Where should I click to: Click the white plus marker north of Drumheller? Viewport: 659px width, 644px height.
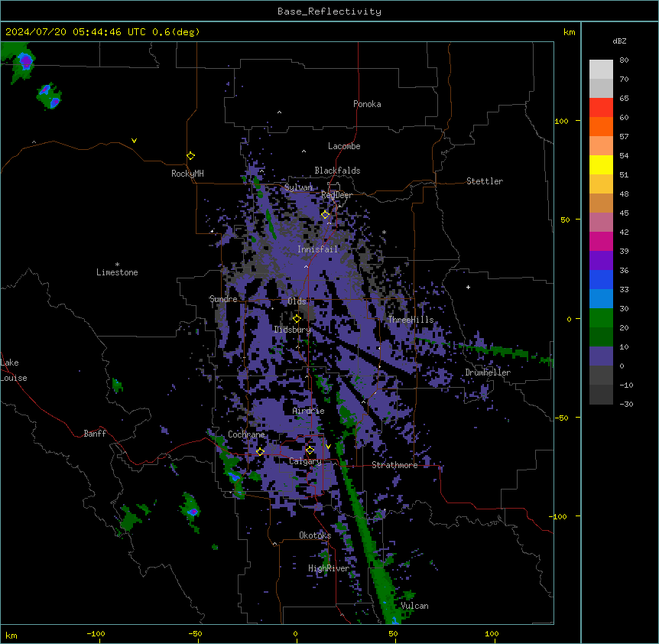(x=468, y=287)
